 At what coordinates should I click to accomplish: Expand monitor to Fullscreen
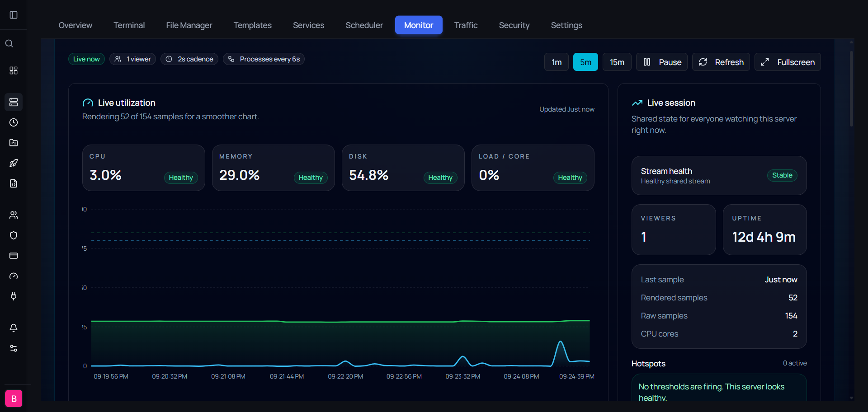(x=788, y=62)
